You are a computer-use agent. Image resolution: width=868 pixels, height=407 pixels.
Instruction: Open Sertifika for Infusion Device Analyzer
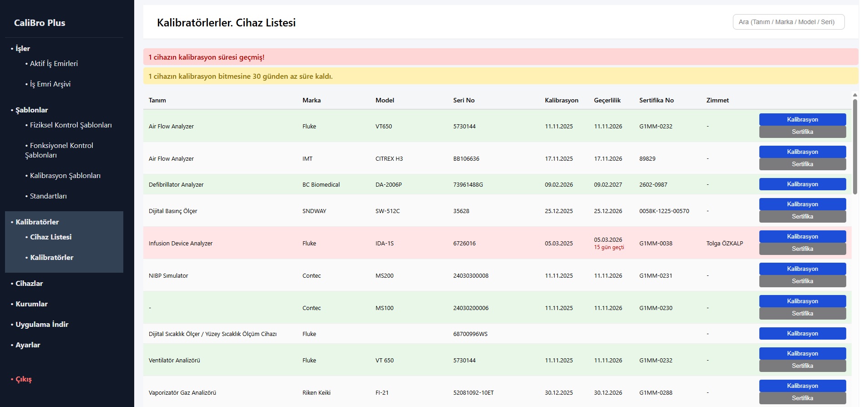(802, 249)
